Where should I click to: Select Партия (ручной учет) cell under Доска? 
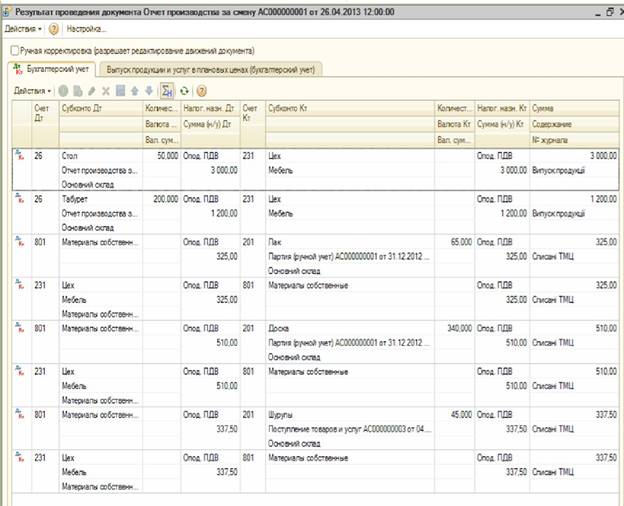pos(350,343)
